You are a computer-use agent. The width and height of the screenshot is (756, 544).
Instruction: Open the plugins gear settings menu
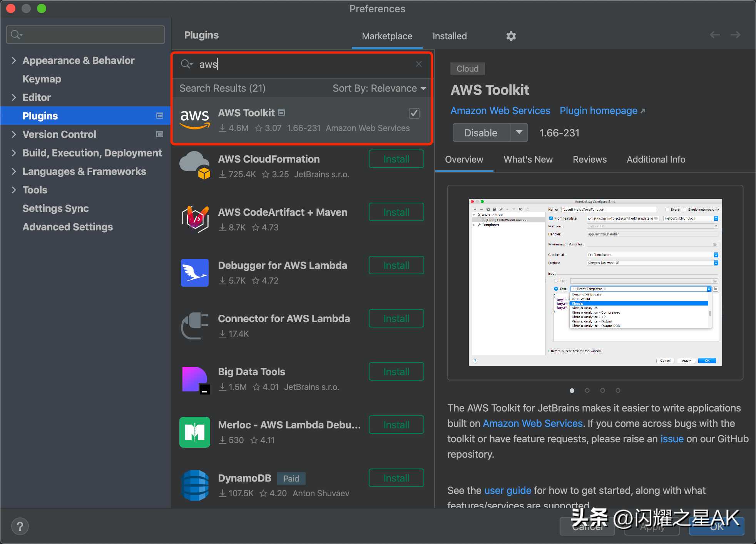tap(511, 36)
